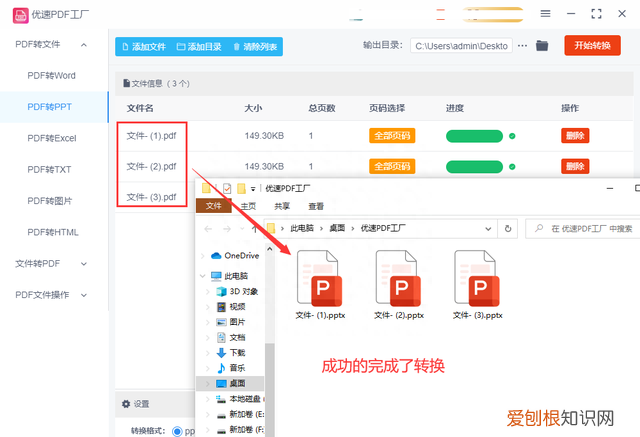Select PDF转Word in the sidebar
This screenshot has width=640, height=437.
[x=51, y=76]
